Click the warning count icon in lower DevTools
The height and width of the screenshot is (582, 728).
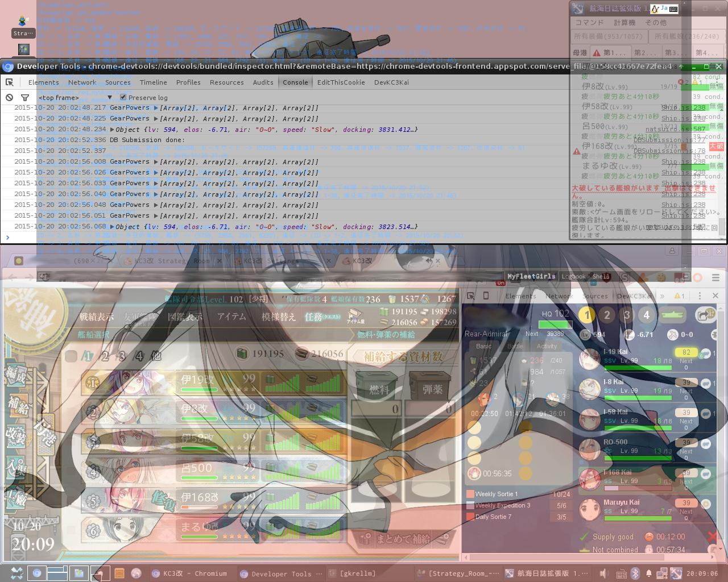point(680,296)
